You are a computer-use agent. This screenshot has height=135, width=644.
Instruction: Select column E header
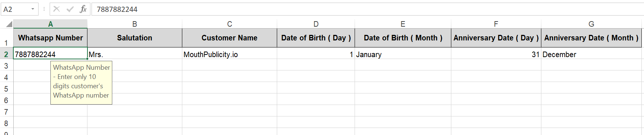(403, 24)
